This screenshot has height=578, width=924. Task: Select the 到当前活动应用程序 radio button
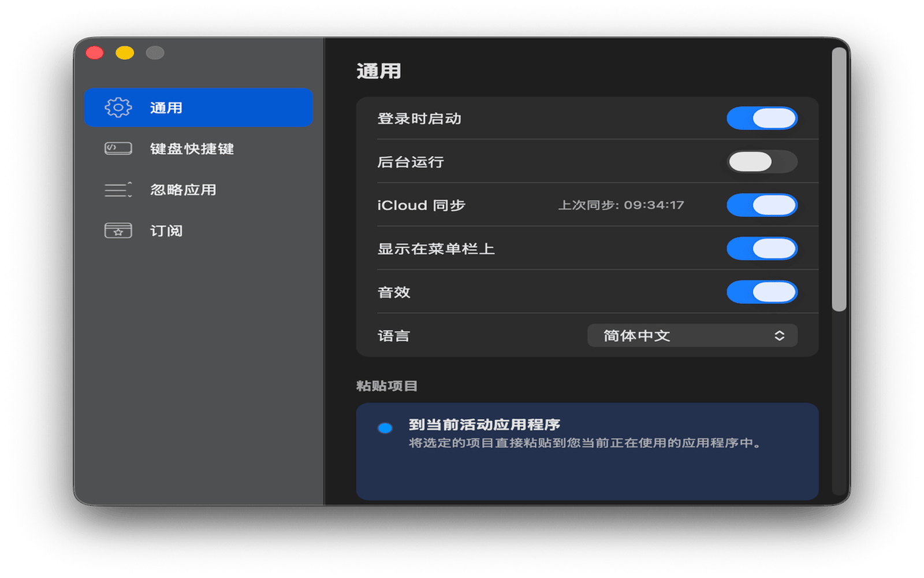(385, 428)
